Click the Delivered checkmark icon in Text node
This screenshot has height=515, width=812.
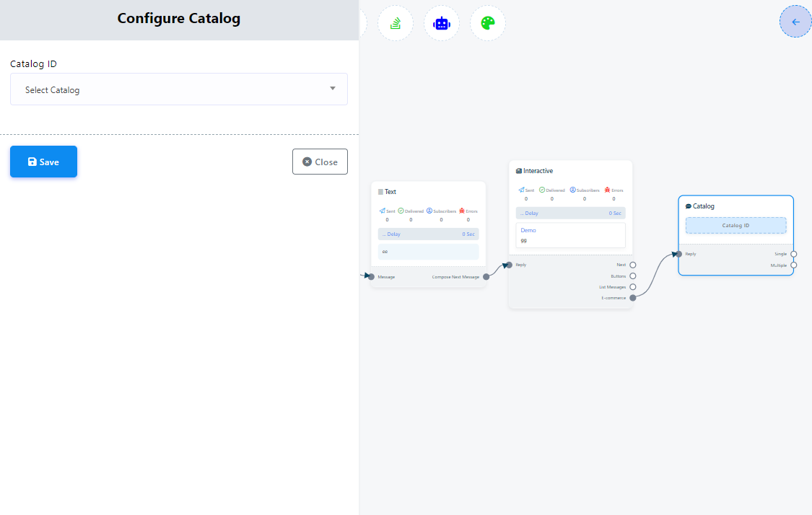click(401, 211)
